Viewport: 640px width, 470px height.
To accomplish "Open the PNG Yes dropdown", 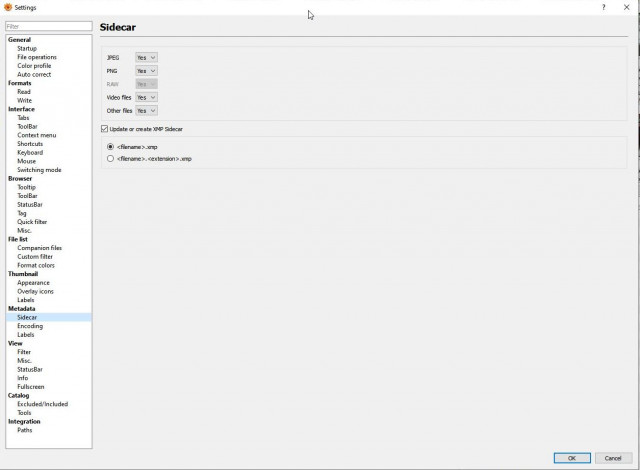I will (146, 71).
